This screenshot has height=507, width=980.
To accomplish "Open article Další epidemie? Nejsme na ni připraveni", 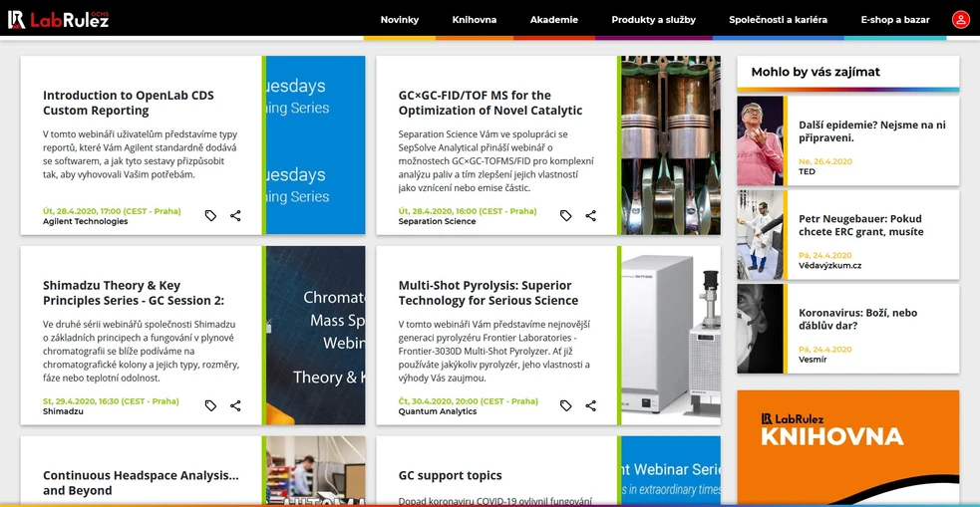I will pos(872,131).
